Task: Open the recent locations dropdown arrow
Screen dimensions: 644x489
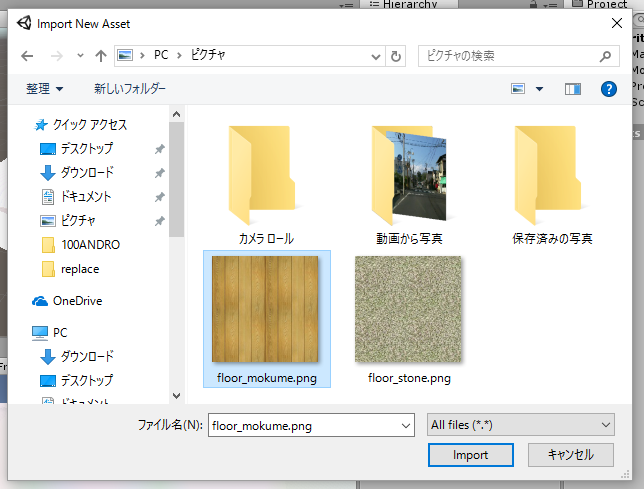Action: [80, 55]
